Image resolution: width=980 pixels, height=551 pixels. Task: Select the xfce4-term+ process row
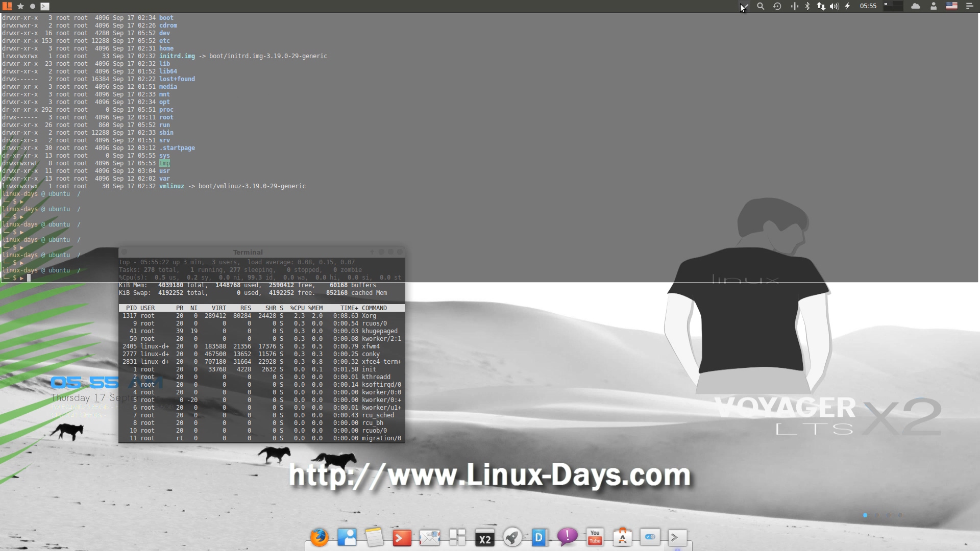click(262, 362)
